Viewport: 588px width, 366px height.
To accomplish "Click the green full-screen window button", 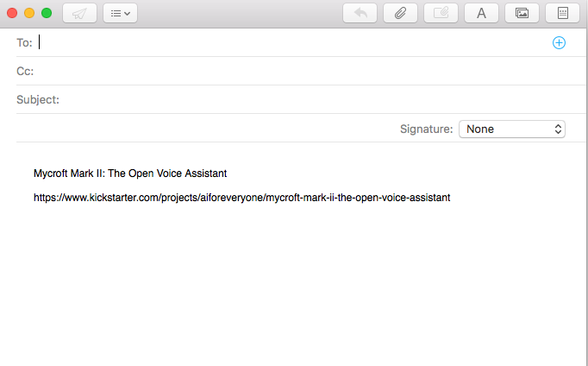I will tap(47, 13).
